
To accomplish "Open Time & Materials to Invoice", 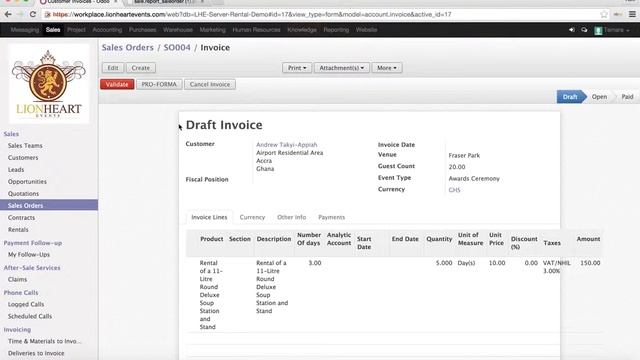I will (x=44, y=341).
